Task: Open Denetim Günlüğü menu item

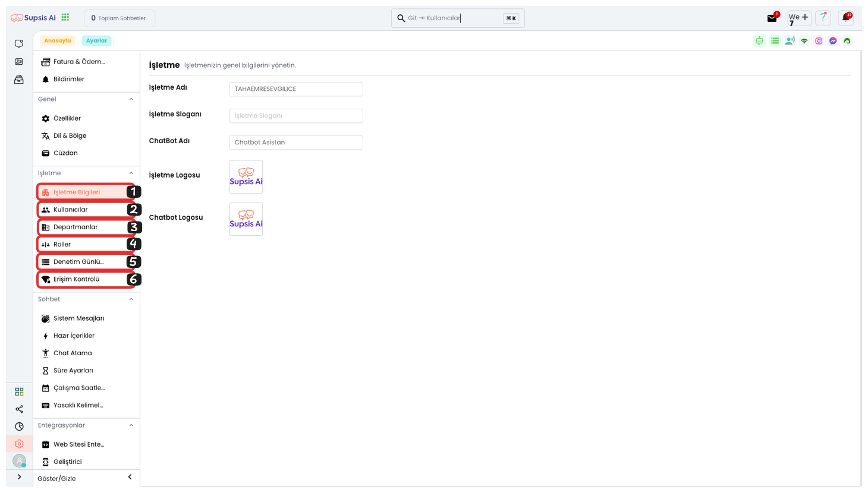Action: 86,262
